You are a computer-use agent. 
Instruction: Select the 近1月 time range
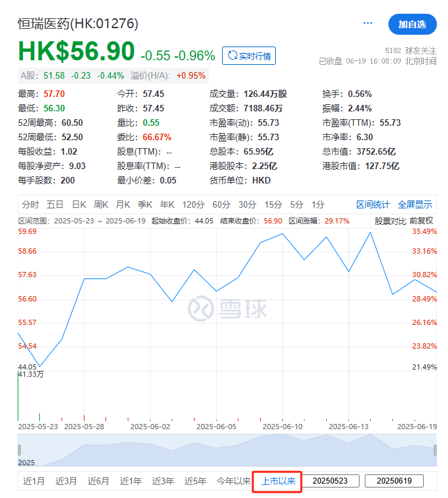pyautogui.click(x=33, y=481)
